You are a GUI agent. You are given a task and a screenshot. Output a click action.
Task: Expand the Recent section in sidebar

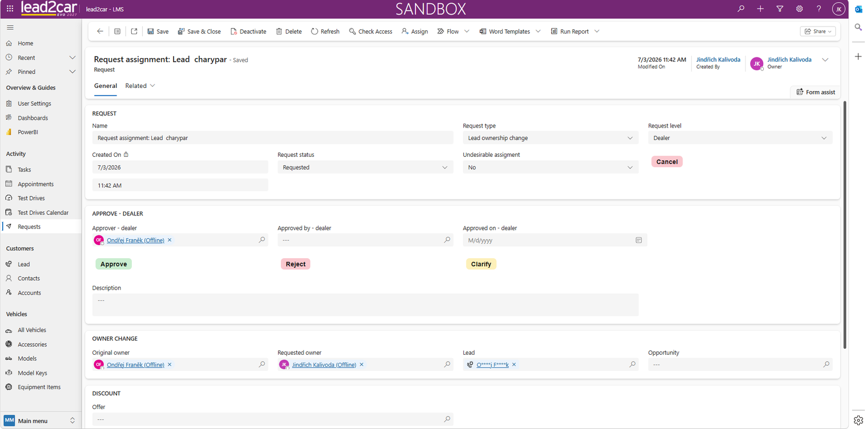coord(72,57)
